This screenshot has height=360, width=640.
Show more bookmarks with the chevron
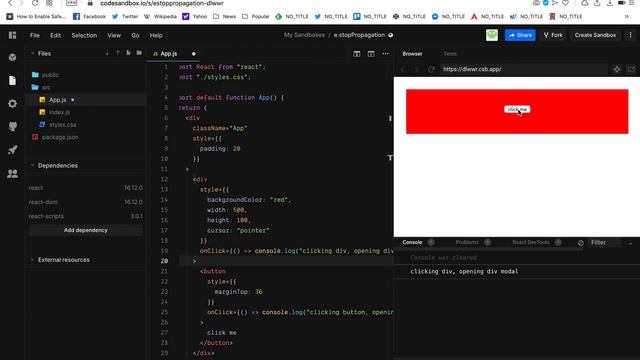[x=627, y=16]
